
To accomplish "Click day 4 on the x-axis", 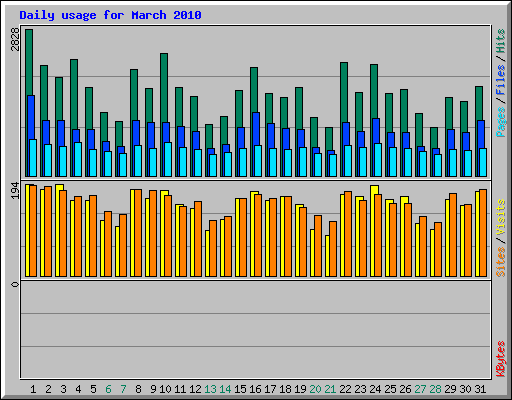I will point(78,389).
